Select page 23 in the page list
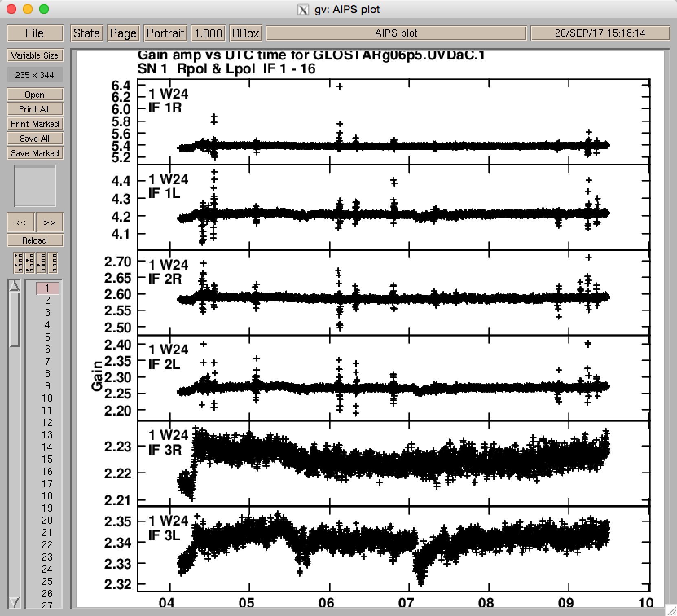The height and width of the screenshot is (616, 677). tap(48, 557)
